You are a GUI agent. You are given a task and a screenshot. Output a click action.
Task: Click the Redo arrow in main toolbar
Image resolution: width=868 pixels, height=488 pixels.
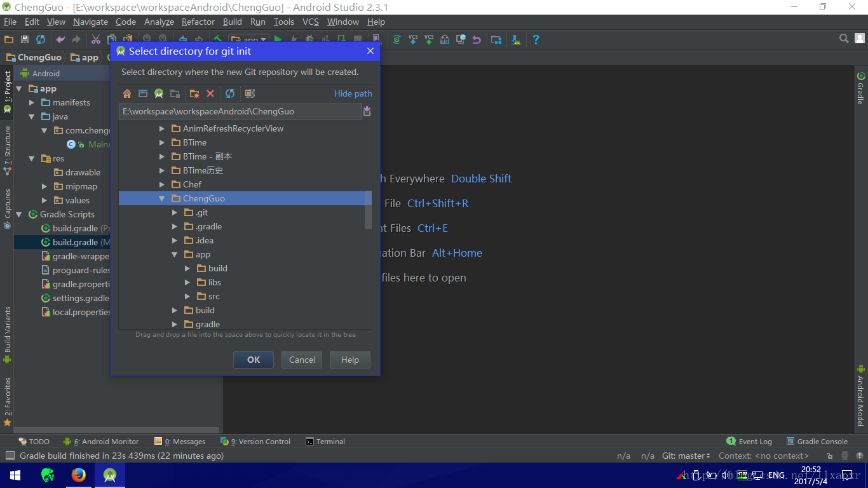(76, 39)
